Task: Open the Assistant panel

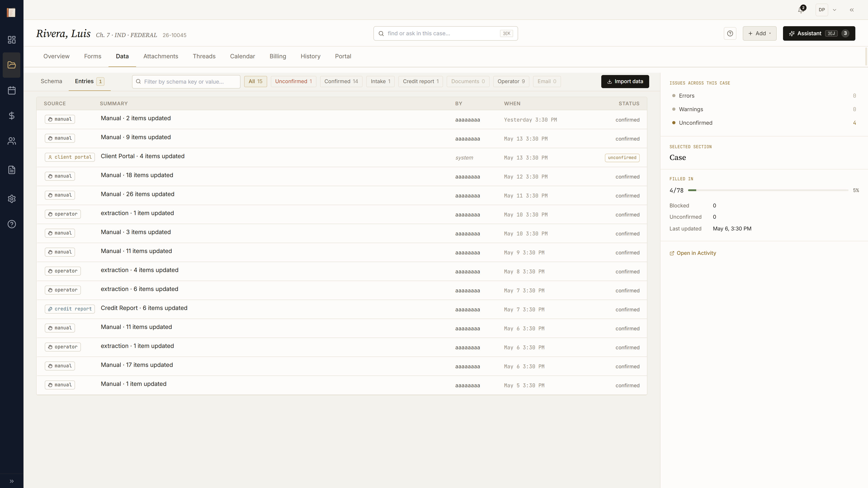Action: pyautogui.click(x=819, y=33)
